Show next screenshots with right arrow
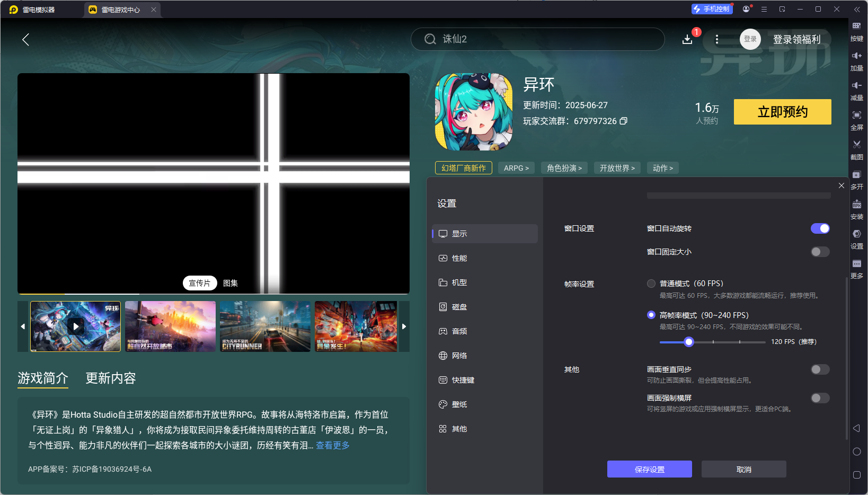Image resolution: width=868 pixels, height=495 pixels. pos(404,326)
